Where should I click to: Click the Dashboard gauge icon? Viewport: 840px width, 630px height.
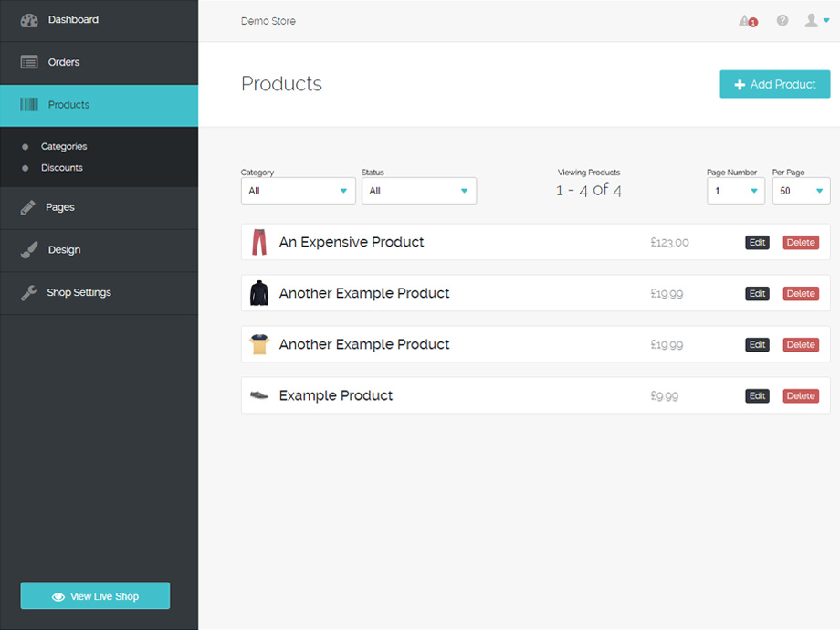point(29,20)
